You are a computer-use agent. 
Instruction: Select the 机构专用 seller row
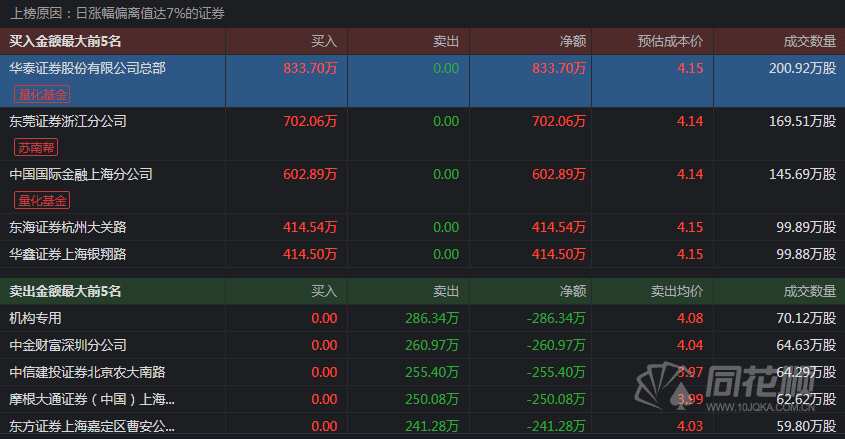[36, 318]
